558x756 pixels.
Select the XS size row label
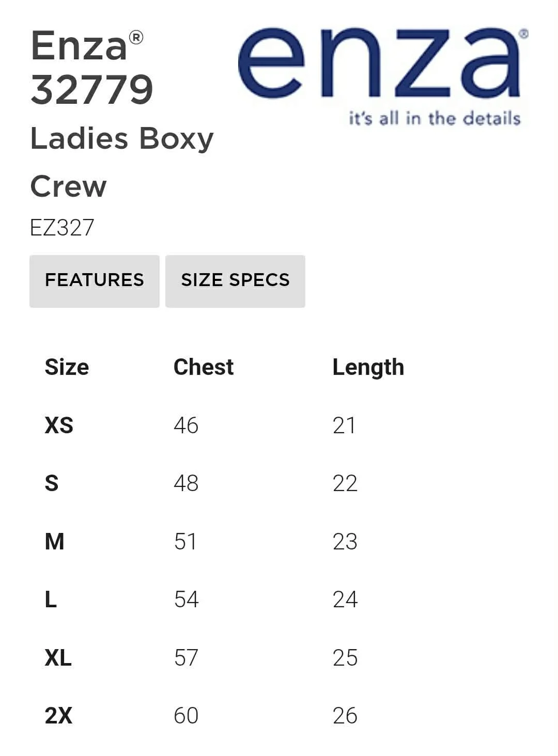point(59,426)
